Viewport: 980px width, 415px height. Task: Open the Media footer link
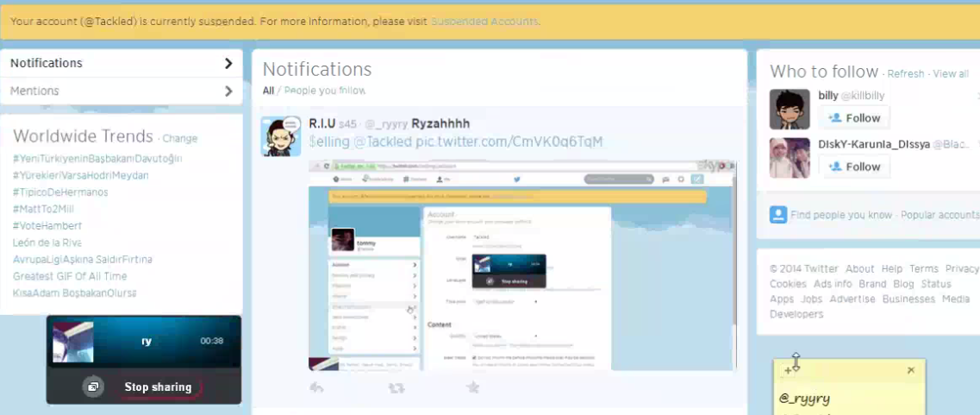coord(956,299)
